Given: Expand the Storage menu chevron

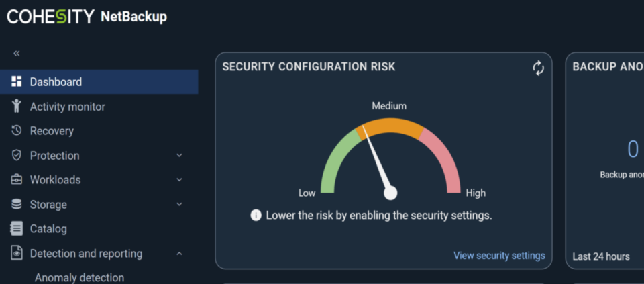Looking at the screenshot, I should pos(179,204).
